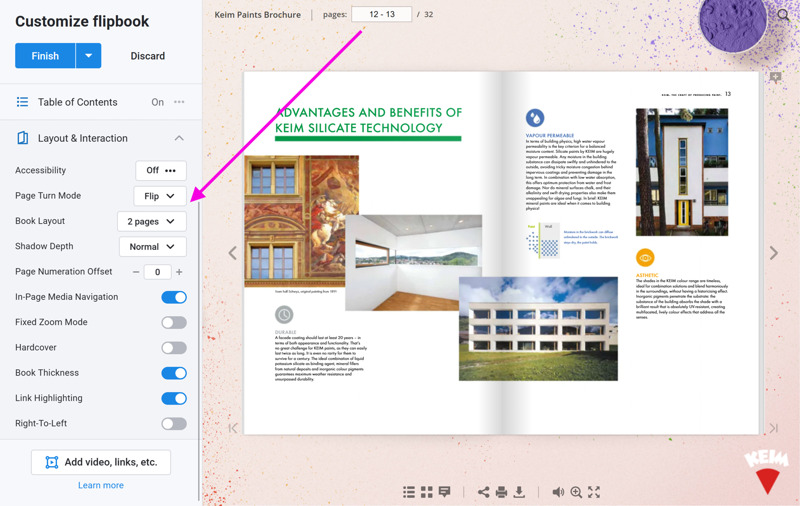Open Accessibility Off options button
The image size is (800, 506).
click(161, 170)
